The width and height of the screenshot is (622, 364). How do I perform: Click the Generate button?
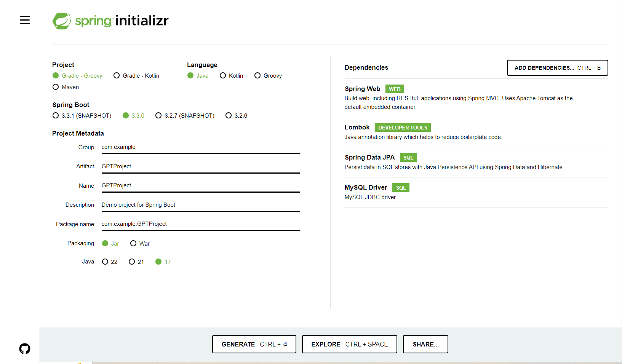pyautogui.click(x=254, y=344)
